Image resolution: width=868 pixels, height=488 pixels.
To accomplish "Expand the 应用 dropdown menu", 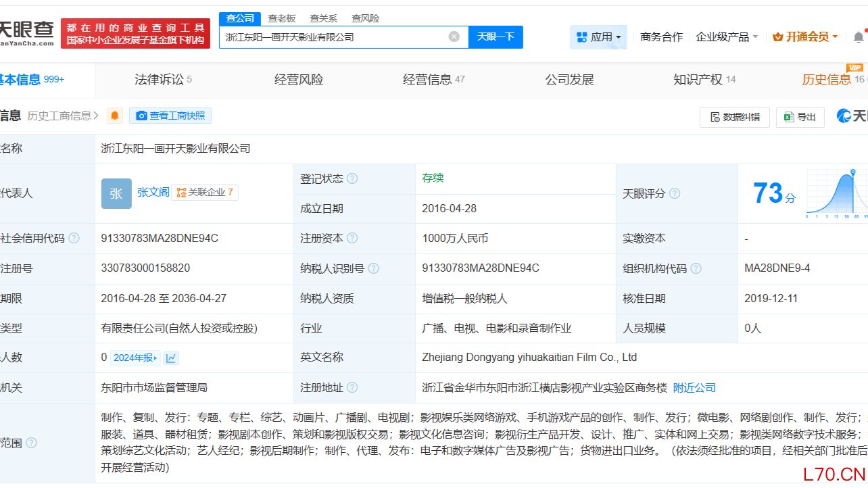I will point(598,37).
